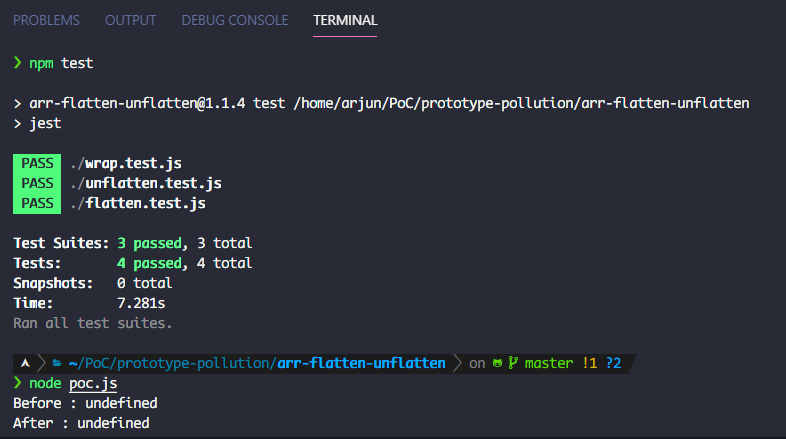Click the git branch icon before master
This screenshot has width=786, height=439.
tap(513, 363)
